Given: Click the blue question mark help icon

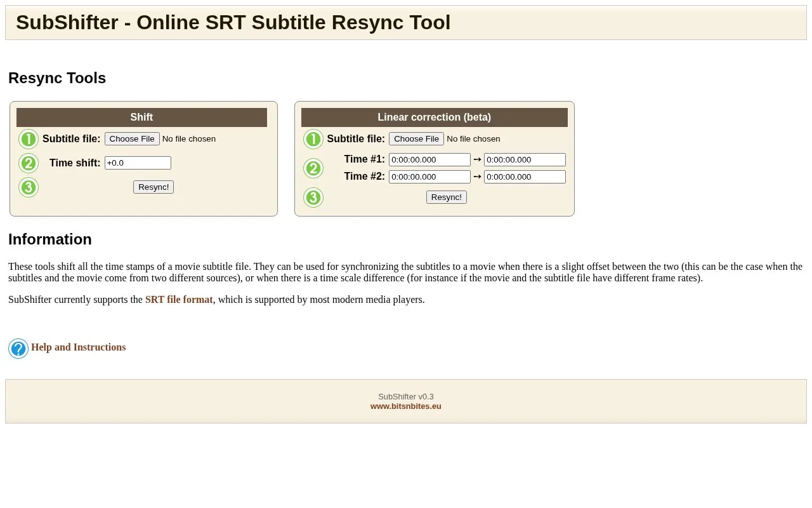Looking at the screenshot, I should pos(18,349).
